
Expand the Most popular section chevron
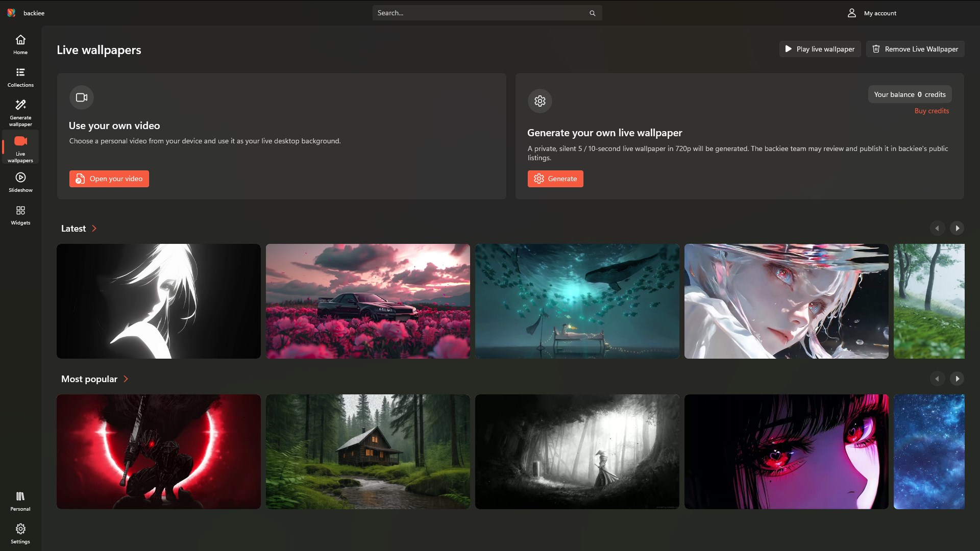pyautogui.click(x=126, y=379)
